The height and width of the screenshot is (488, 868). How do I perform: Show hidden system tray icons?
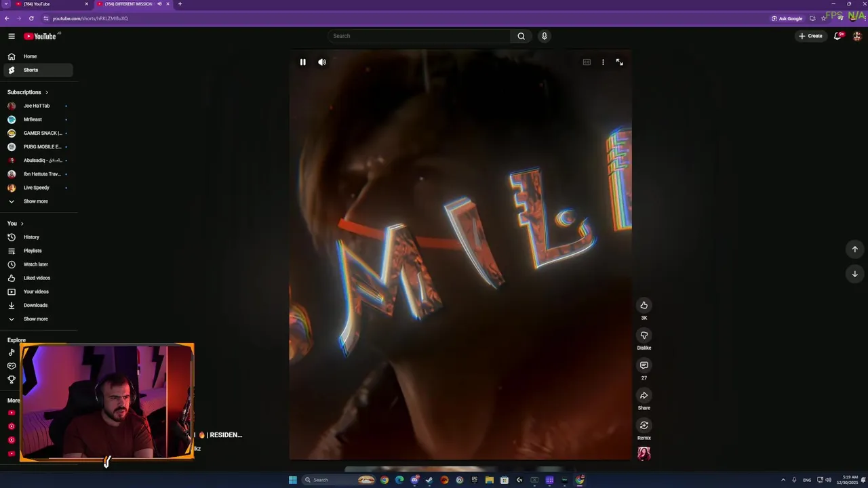click(783, 480)
